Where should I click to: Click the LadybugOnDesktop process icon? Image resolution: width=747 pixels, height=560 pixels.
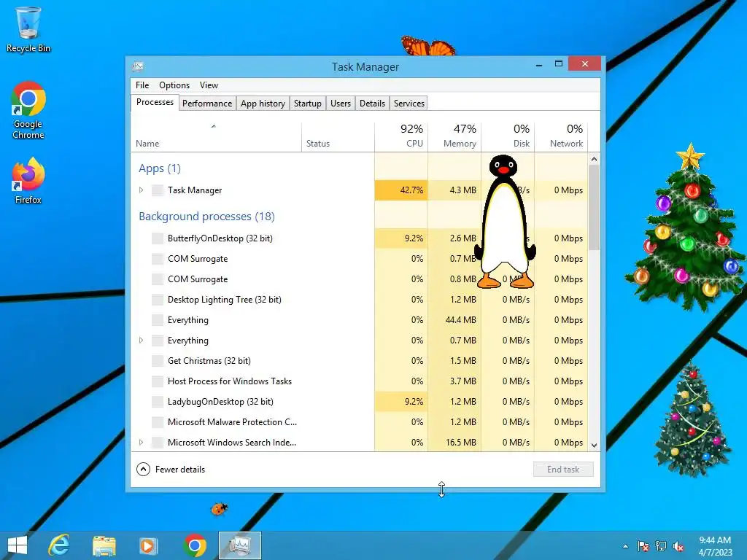click(x=158, y=402)
